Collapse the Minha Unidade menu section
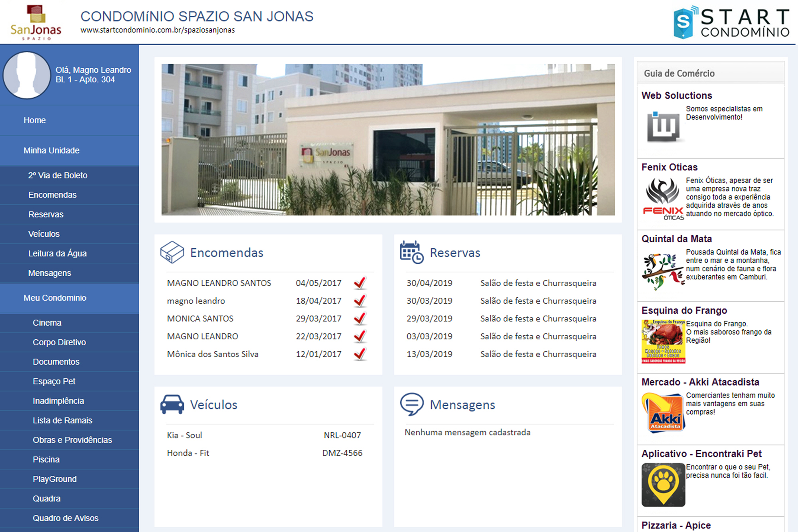This screenshot has height=532, width=798. click(51, 150)
